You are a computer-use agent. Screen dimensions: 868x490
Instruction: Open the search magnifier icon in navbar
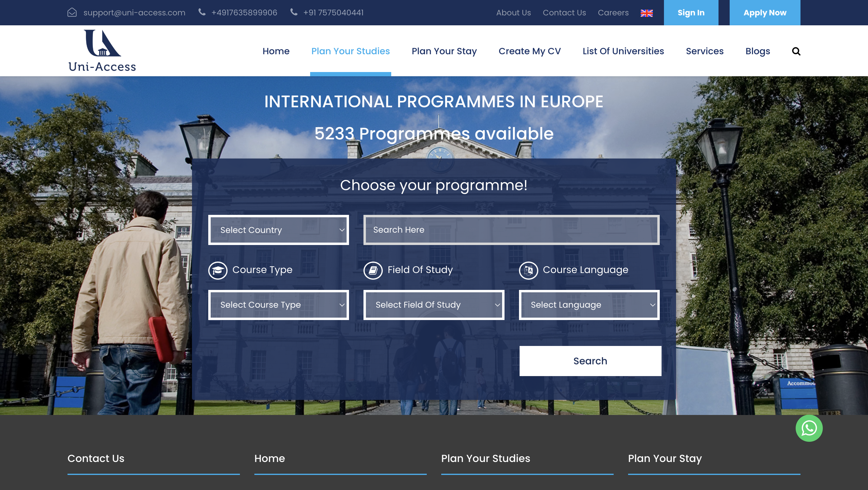pos(796,51)
